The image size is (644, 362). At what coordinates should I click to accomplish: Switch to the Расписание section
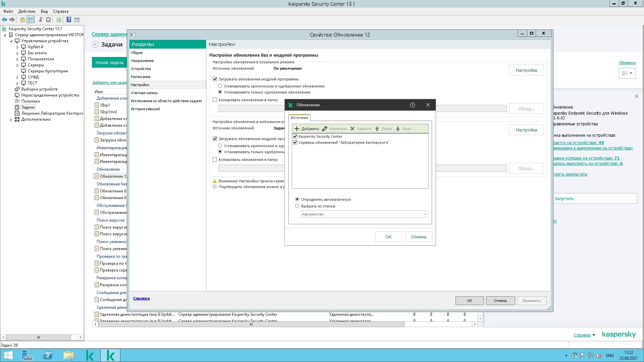pyautogui.click(x=141, y=77)
